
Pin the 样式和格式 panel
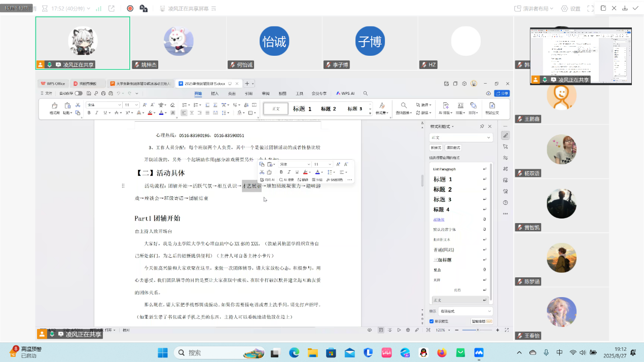click(482, 126)
